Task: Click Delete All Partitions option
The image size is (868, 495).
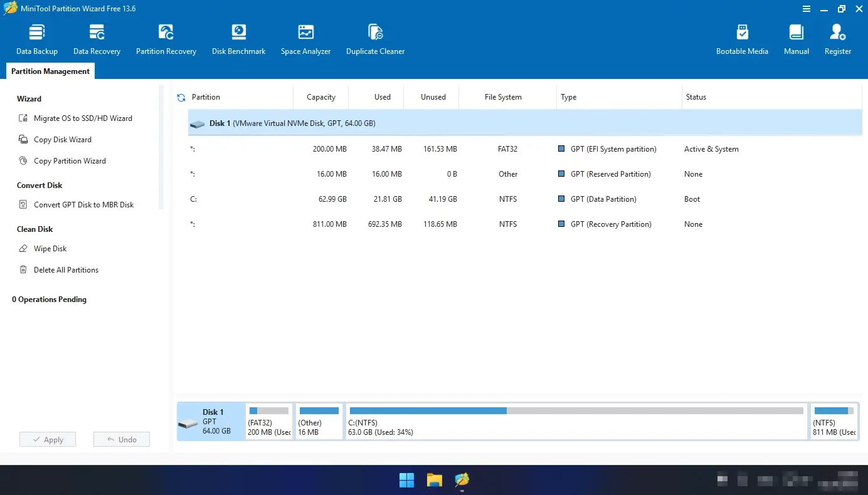Action: [66, 270]
